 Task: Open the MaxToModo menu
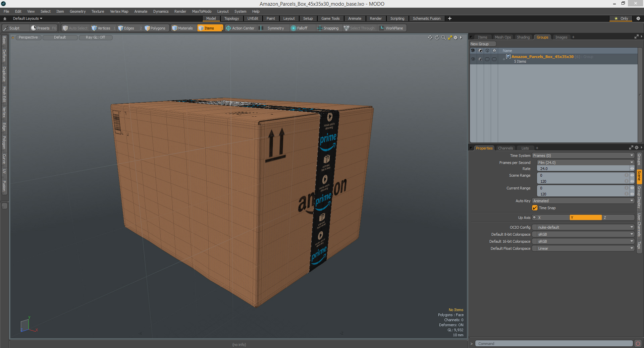[x=202, y=11]
